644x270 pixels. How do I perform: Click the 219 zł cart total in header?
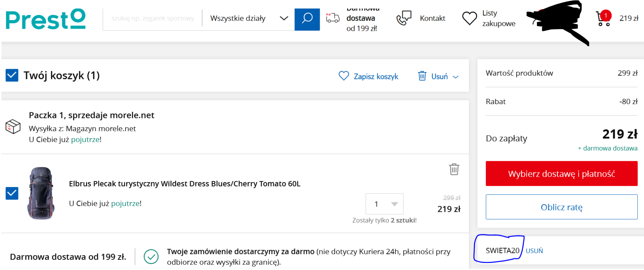coord(629,18)
